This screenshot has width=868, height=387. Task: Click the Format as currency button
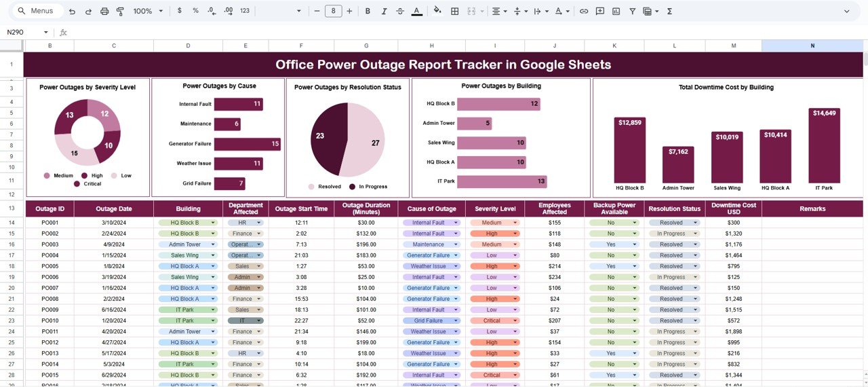pos(179,12)
